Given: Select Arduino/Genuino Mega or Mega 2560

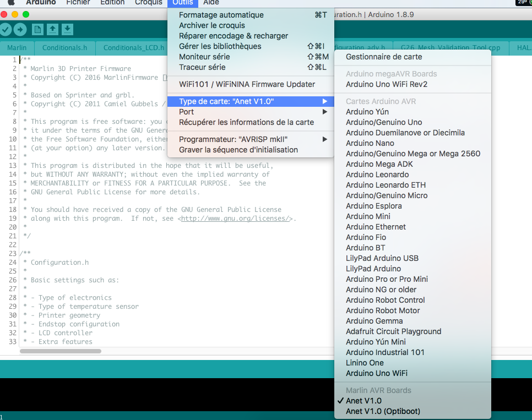Looking at the screenshot, I should (412, 154).
